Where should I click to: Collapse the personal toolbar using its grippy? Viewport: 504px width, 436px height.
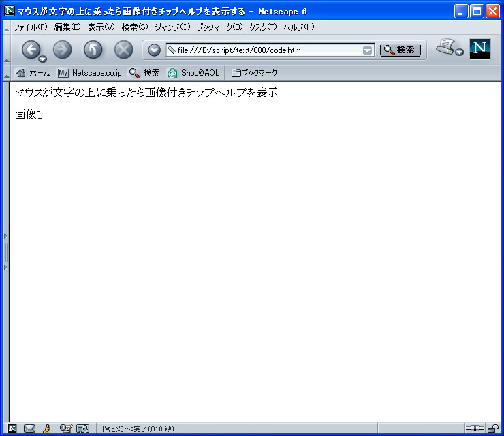coord(6,73)
